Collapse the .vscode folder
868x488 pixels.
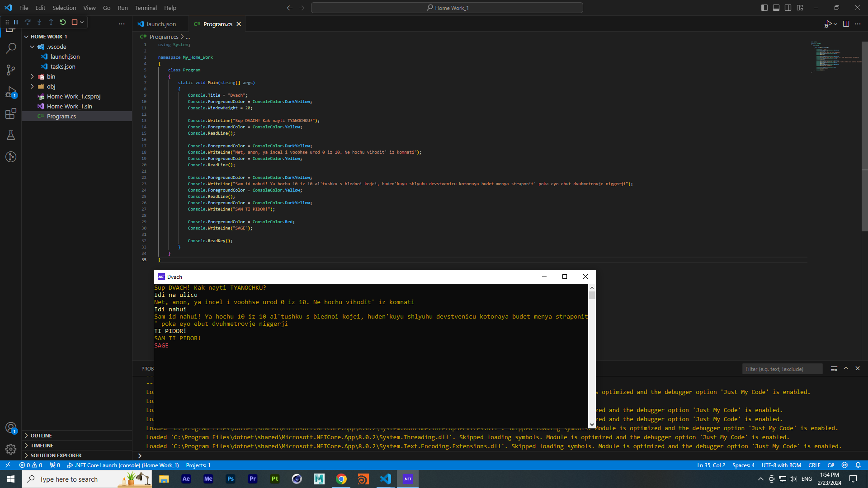57,47
